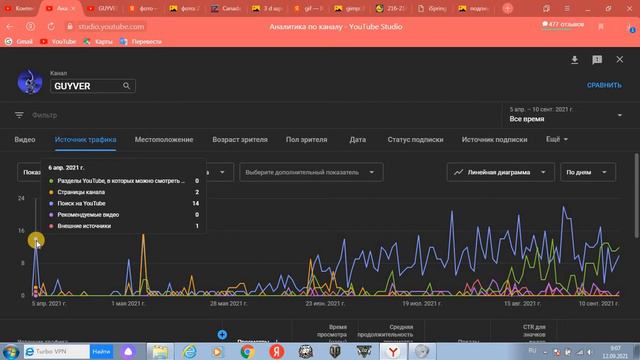Open the Пол зрителя tab

[307, 140]
